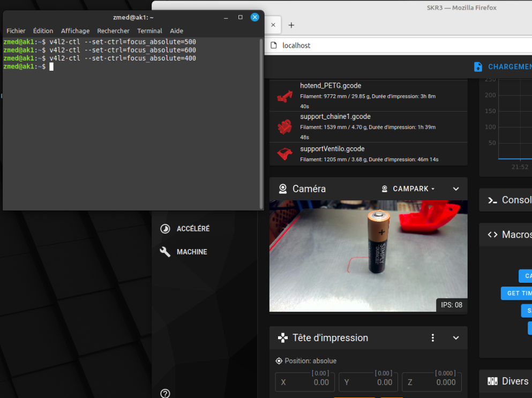This screenshot has width=532, height=398.
Task: Open the Affichage menu in the terminal
Action: 76,31
